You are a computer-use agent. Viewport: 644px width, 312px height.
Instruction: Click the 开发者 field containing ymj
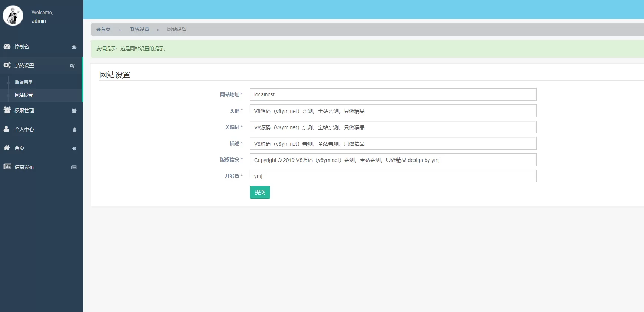point(393,176)
